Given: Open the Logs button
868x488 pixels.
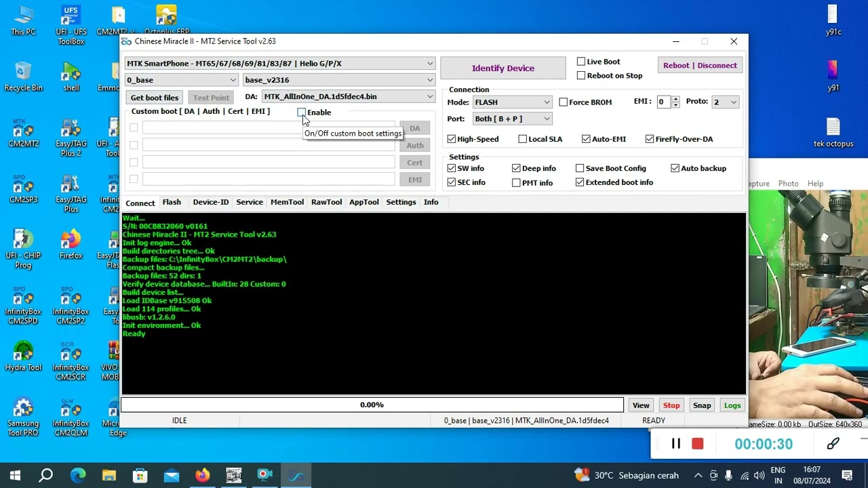Looking at the screenshot, I should click(732, 405).
